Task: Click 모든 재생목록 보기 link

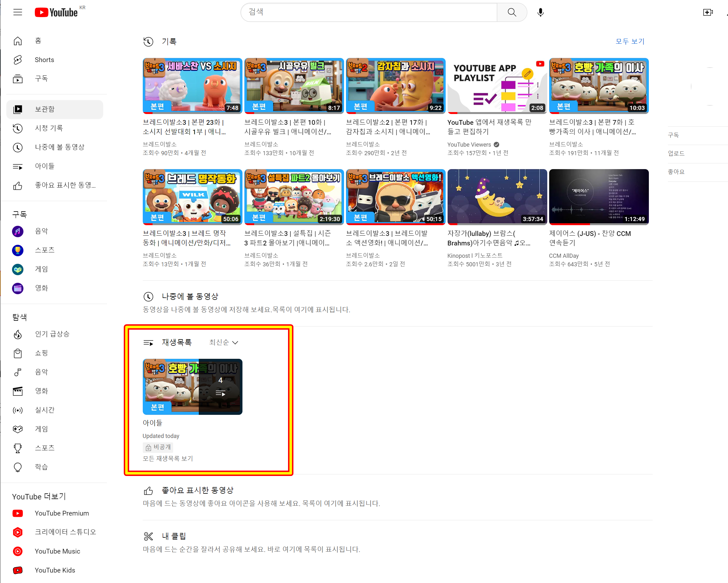Action: 168,458
